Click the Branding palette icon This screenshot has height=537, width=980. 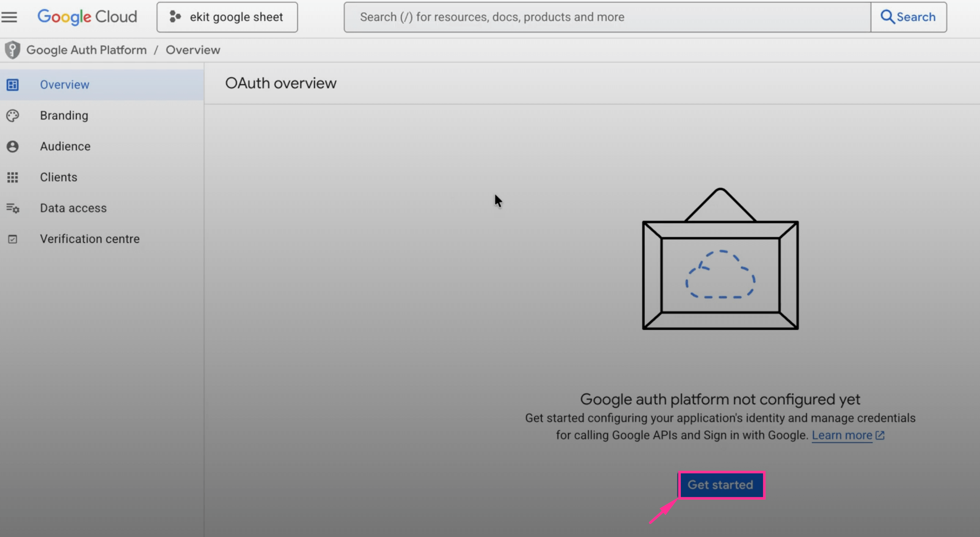tap(13, 115)
